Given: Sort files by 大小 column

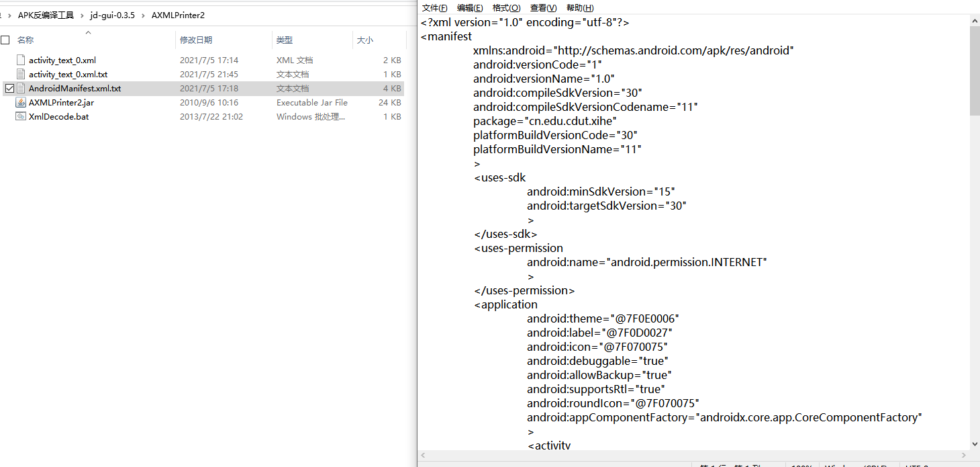Looking at the screenshot, I should coord(365,40).
